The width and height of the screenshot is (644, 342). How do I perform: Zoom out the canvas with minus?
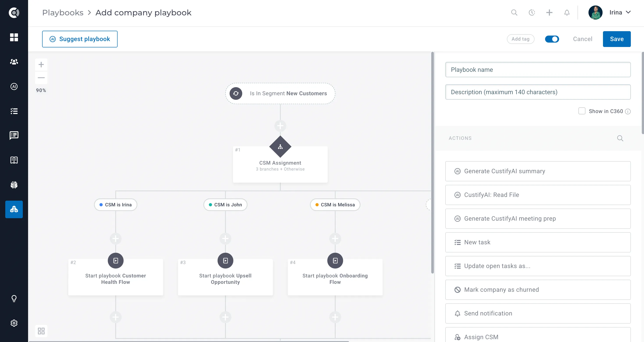(41, 77)
